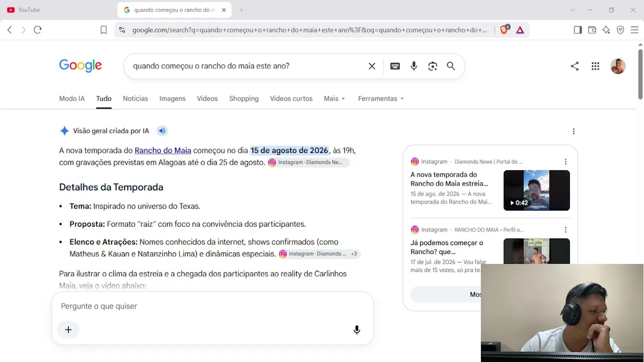This screenshot has width=644, height=362.
Task: Open AI overview three-dot options
Action: point(574,131)
